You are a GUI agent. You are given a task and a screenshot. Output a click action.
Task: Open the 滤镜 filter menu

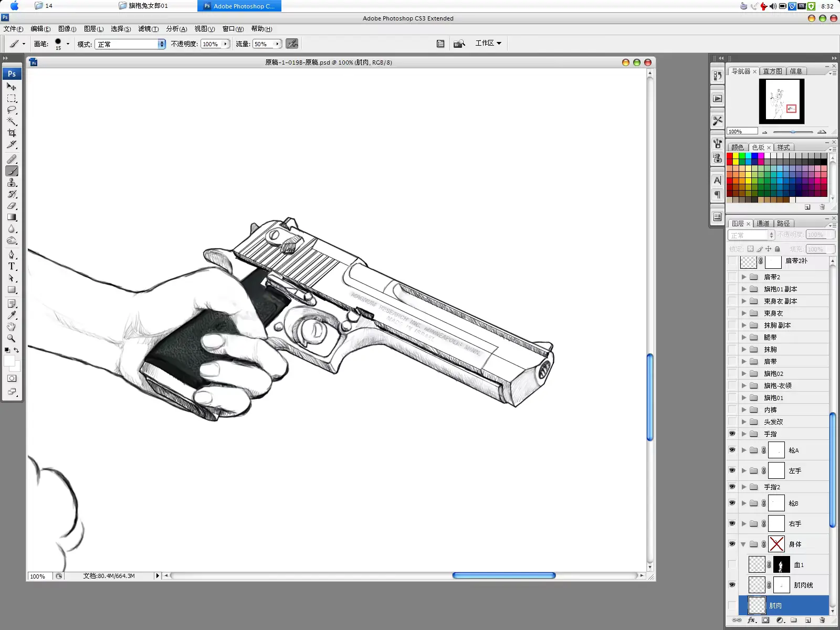[149, 29]
